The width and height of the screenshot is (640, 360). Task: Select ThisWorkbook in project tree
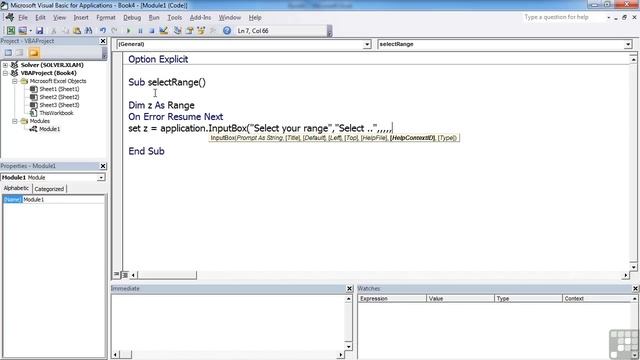coord(56,113)
